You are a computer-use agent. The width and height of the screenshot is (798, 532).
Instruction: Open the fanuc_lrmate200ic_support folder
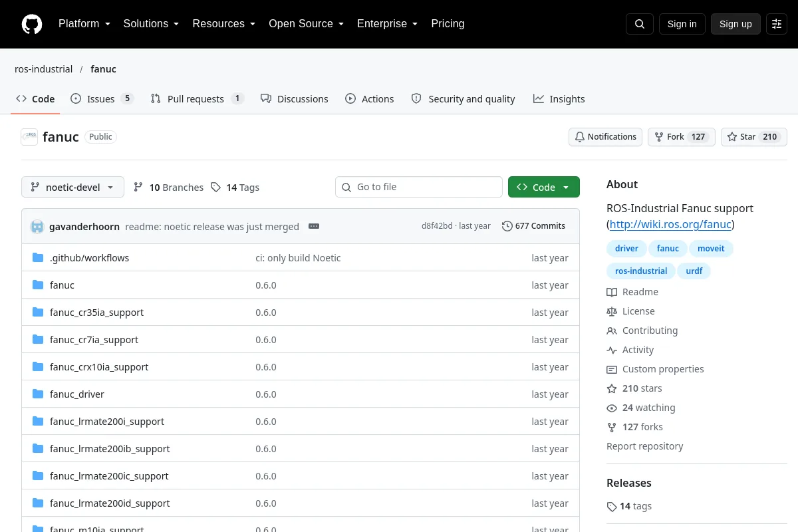[x=109, y=476]
